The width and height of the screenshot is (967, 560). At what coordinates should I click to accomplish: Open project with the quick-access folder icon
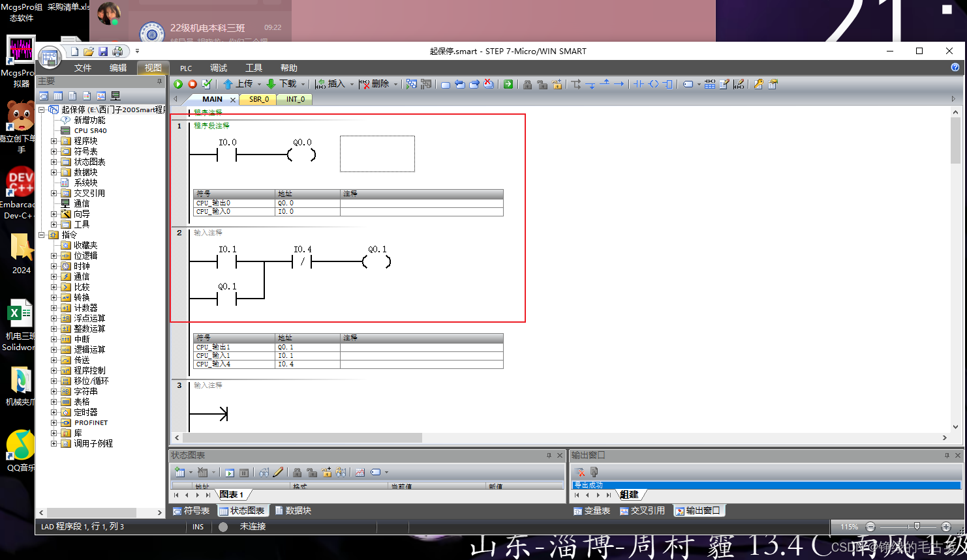pyautogui.click(x=89, y=52)
